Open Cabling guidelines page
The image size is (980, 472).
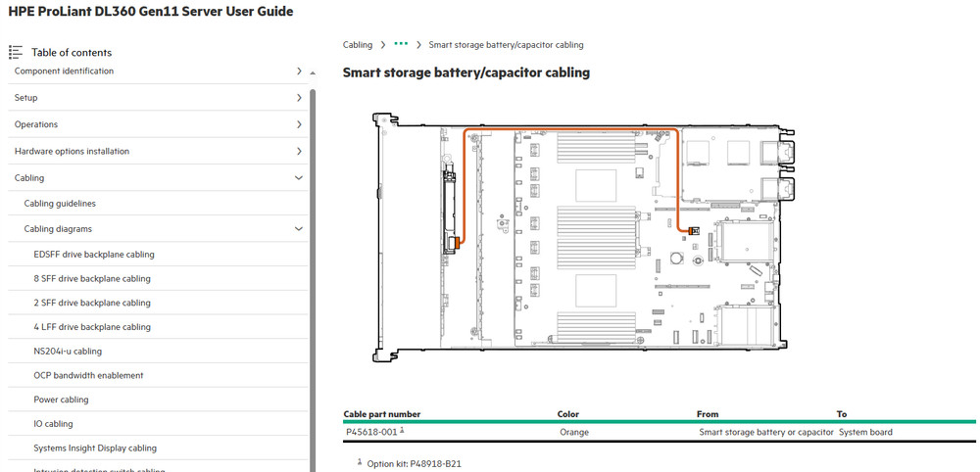pos(60,204)
